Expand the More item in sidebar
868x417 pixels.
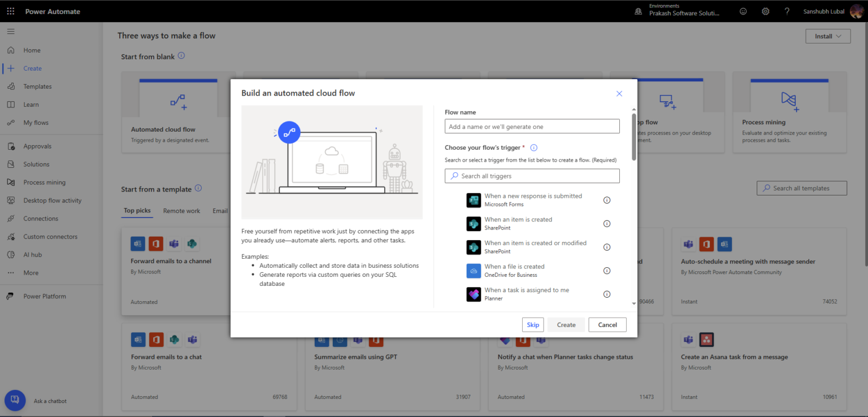click(x=31, y=273)
